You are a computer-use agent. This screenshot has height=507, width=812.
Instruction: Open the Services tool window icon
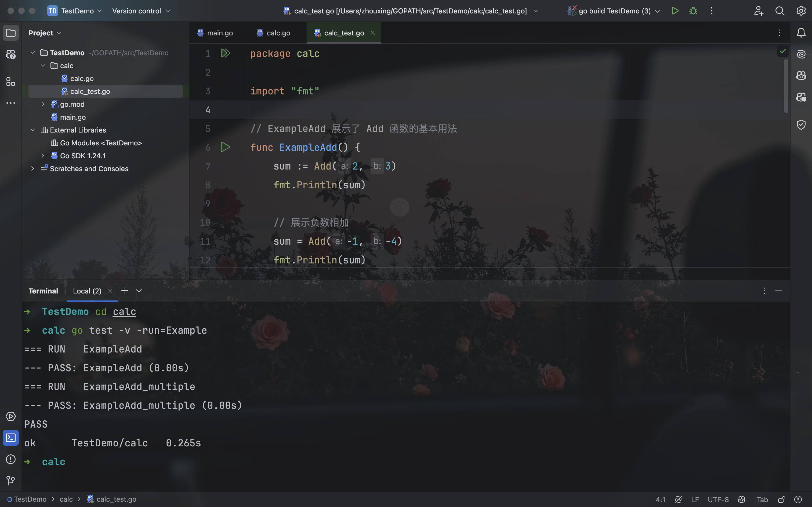coord(11,416)
